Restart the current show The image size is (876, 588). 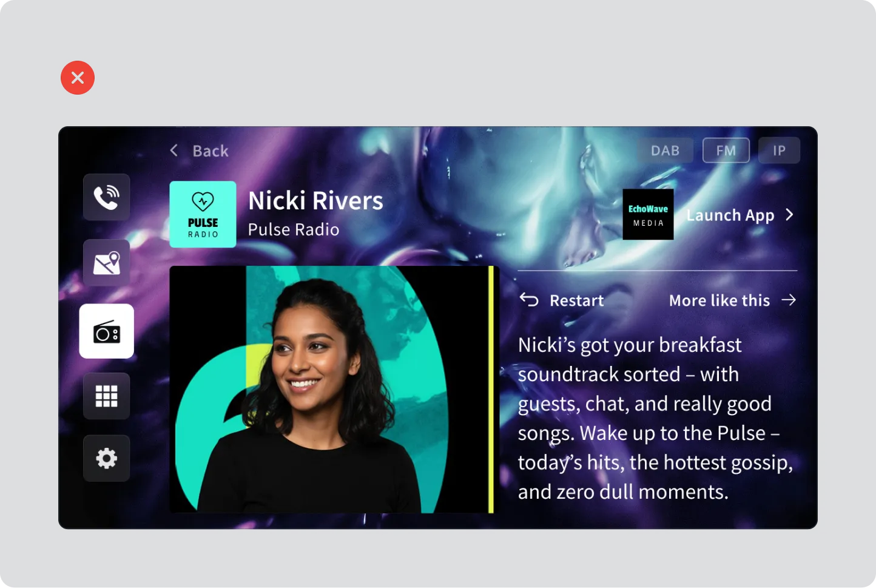tap(562, 300)
